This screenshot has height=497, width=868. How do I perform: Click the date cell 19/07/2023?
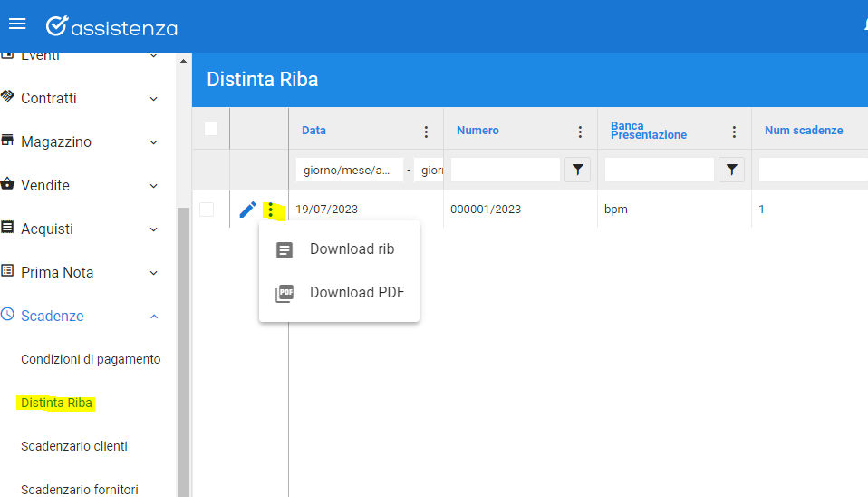pyautogui.click(x=326, y=210)
